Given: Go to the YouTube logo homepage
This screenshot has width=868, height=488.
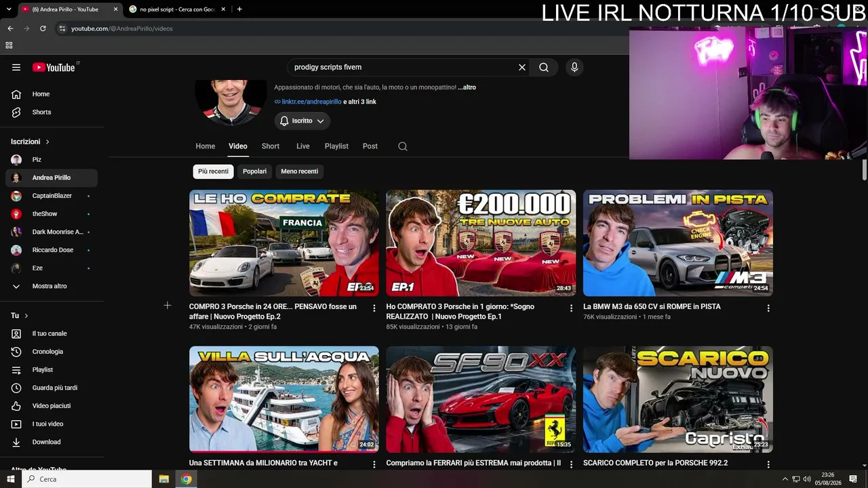Looking at the screenshot, I should [x=54, y=67].
